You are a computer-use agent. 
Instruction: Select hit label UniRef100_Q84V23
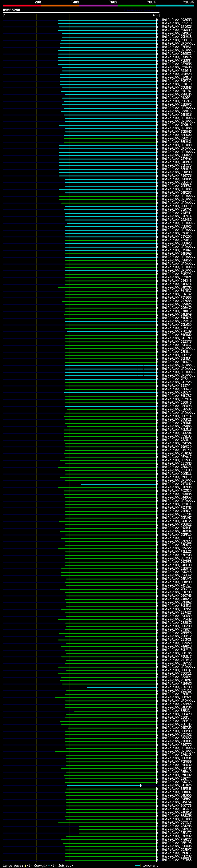(177, 74)
